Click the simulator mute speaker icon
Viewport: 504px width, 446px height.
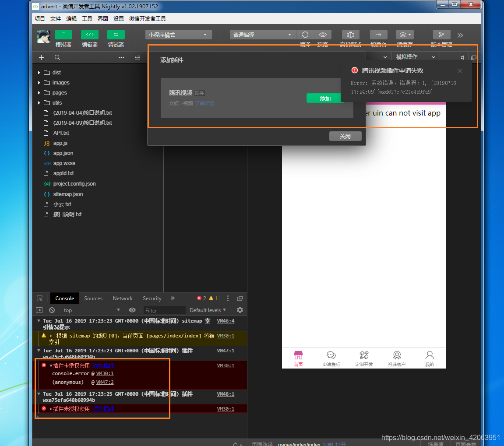462,57
